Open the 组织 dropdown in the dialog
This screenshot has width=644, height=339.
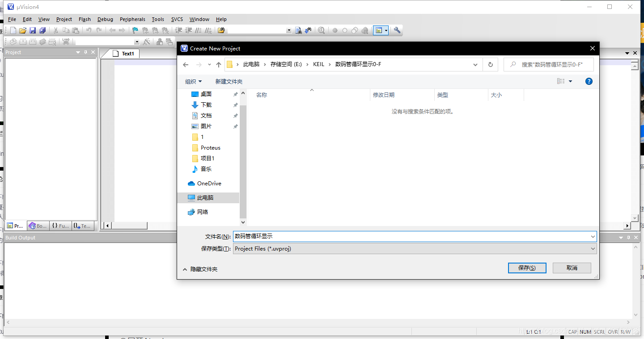pos(194,81)
